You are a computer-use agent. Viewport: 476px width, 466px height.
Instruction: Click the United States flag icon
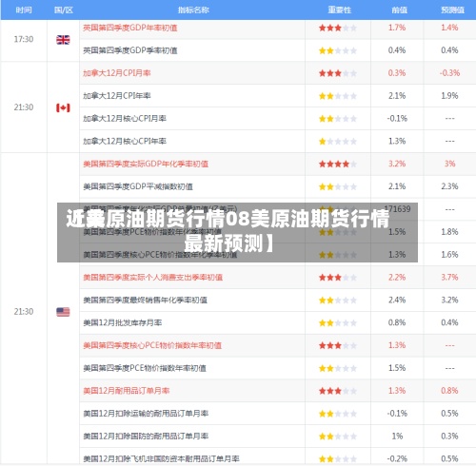[63, 312]
